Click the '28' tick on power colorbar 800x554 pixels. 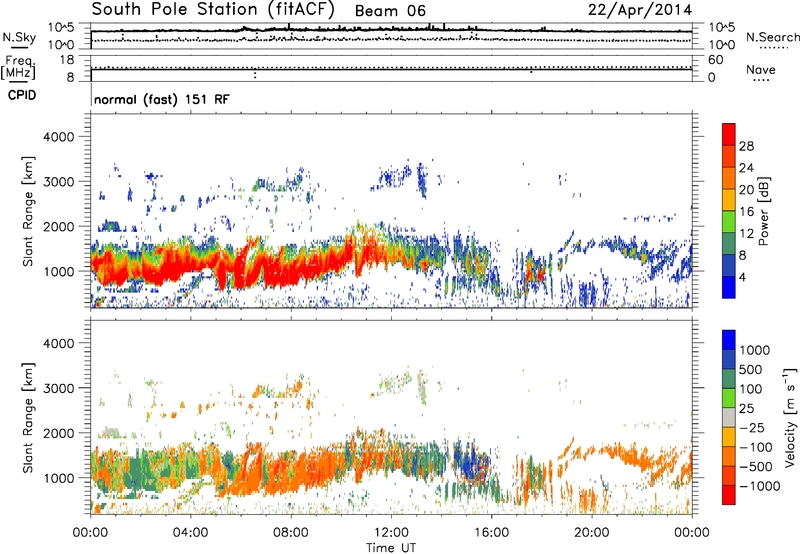tap(746, 146)
